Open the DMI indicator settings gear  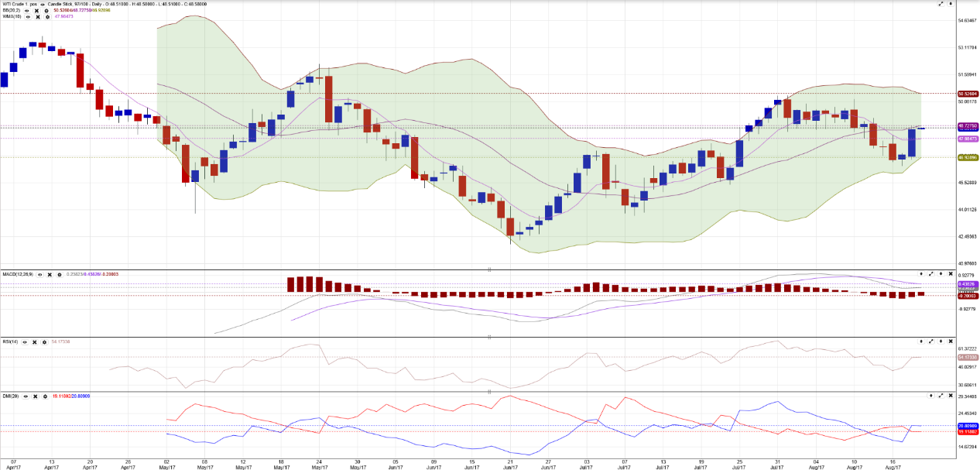coord(46,396)
